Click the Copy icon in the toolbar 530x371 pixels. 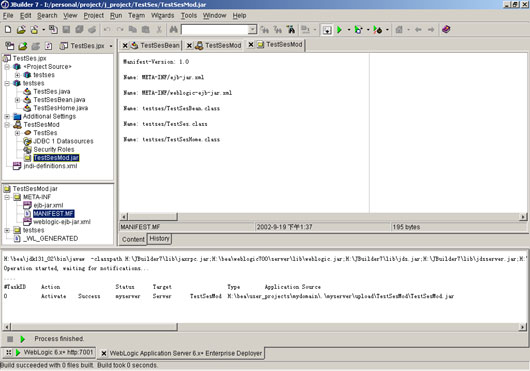pyautogui.click(x=133, y=30)
